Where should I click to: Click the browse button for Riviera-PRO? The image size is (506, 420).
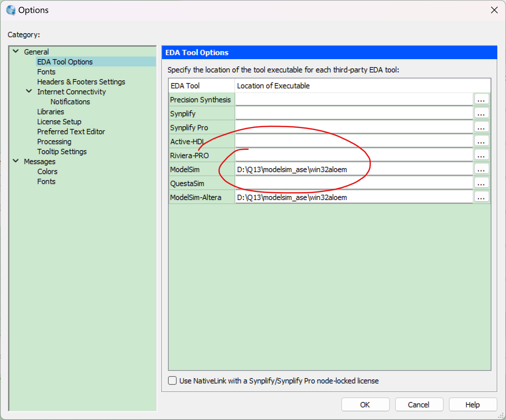pos(481,155)
